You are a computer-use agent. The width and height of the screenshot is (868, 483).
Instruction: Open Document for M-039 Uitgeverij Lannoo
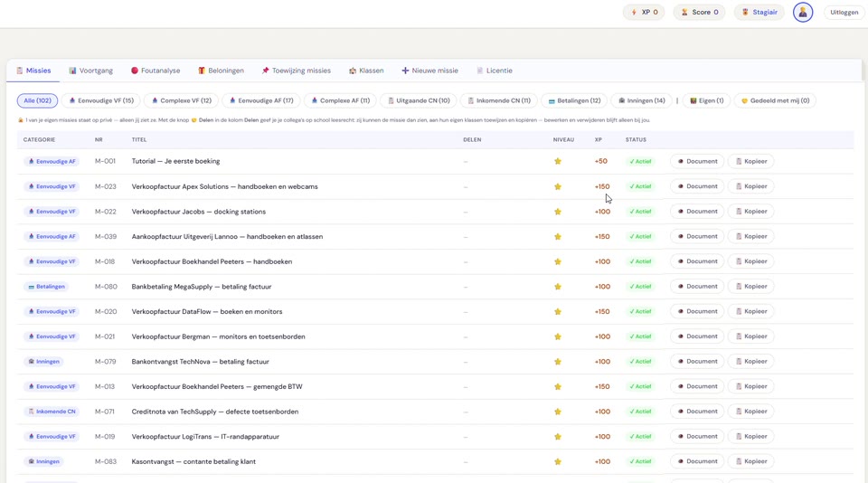point(697,236)
